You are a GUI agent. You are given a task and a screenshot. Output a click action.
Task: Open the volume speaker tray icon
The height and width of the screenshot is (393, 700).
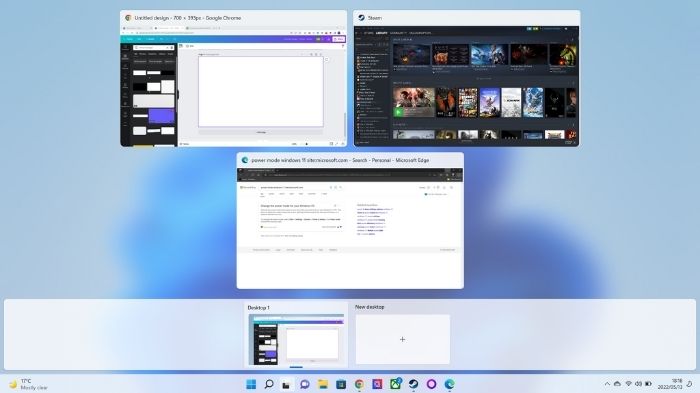pyautogui.click(x=638, y=384)
